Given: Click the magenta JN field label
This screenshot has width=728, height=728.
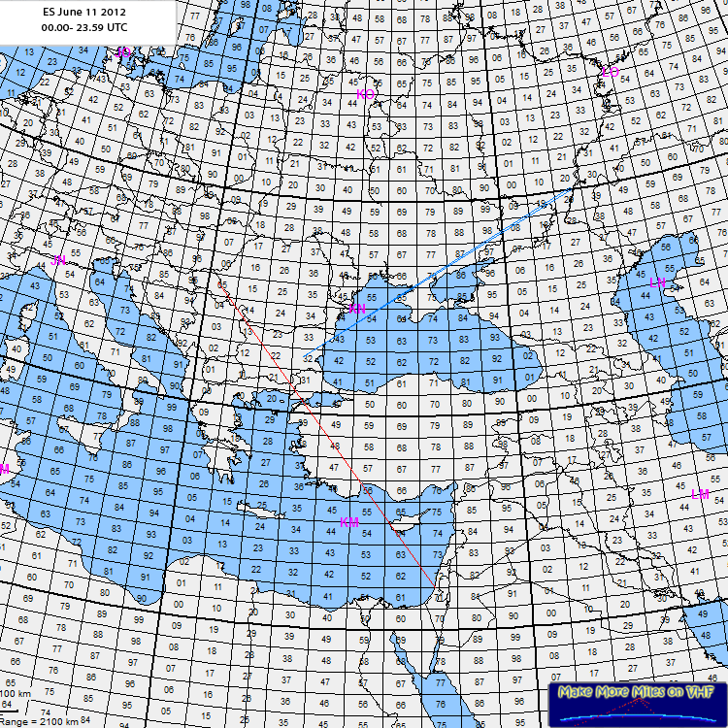Looking at the screenshot, I should [58, 260].
